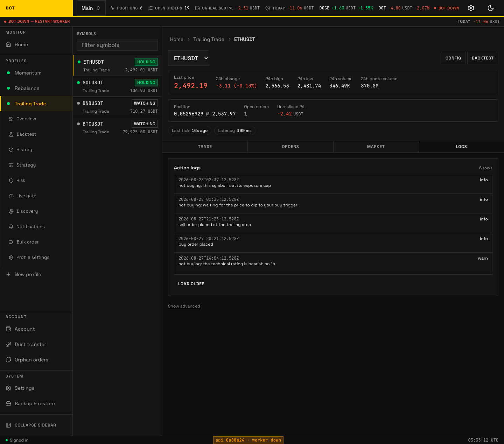This screenshot has width=504, height=444.
Task: Click the Show advanced link
Action: point(184,306)
